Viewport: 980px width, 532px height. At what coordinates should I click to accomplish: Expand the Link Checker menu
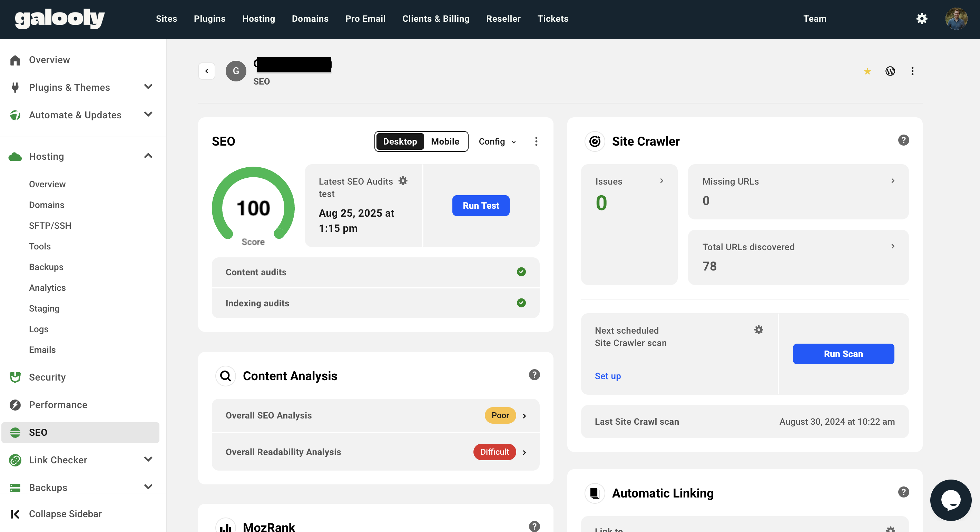tap(148, 459)
